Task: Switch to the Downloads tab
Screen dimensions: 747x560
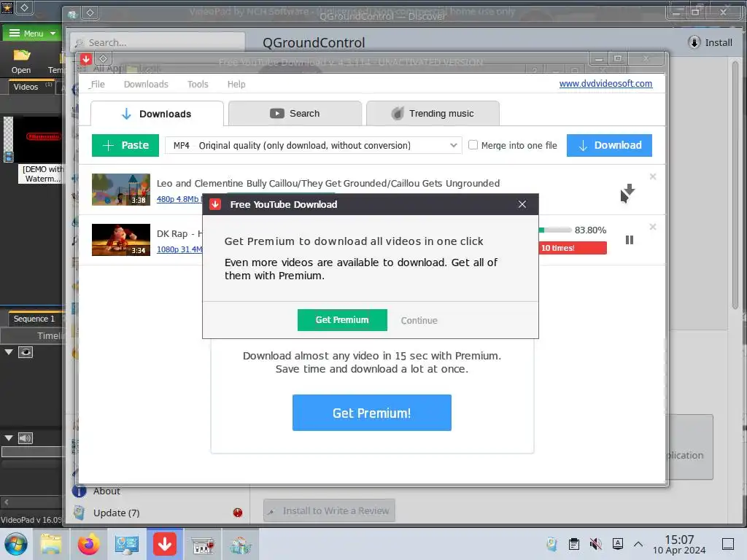Action: pos(157,114)
